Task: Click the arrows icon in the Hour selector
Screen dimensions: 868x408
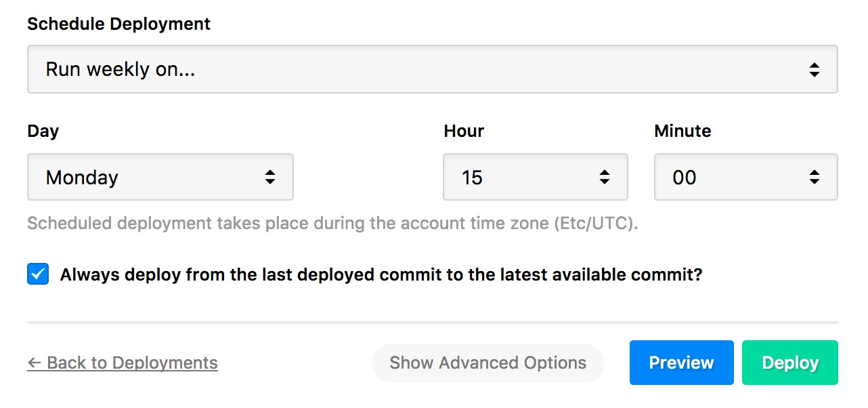Action: click(605, 177)
